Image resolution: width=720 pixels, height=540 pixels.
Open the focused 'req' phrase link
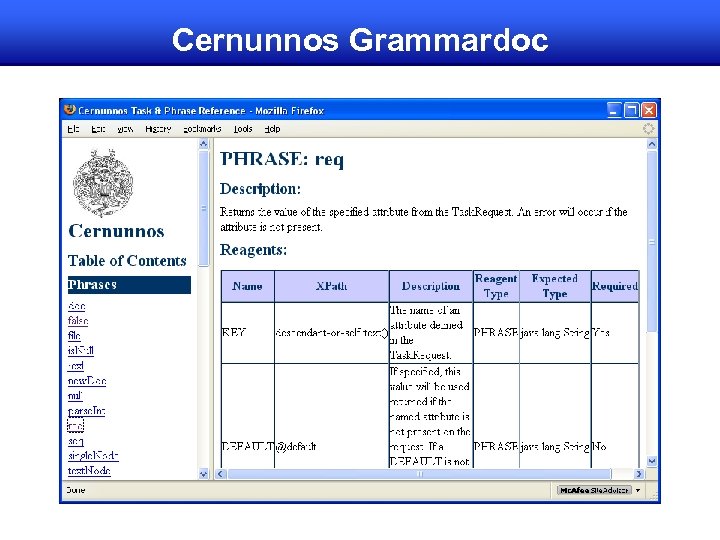(x=76, y=426)
